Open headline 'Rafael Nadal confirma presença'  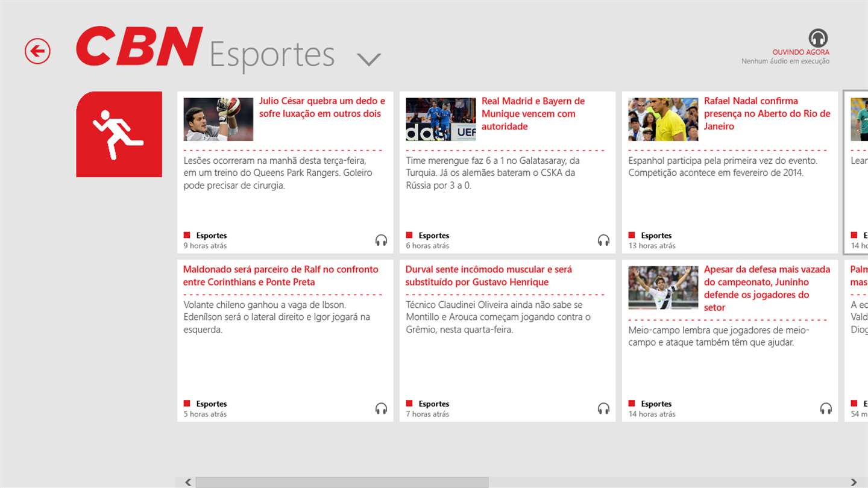coord(767,113)
